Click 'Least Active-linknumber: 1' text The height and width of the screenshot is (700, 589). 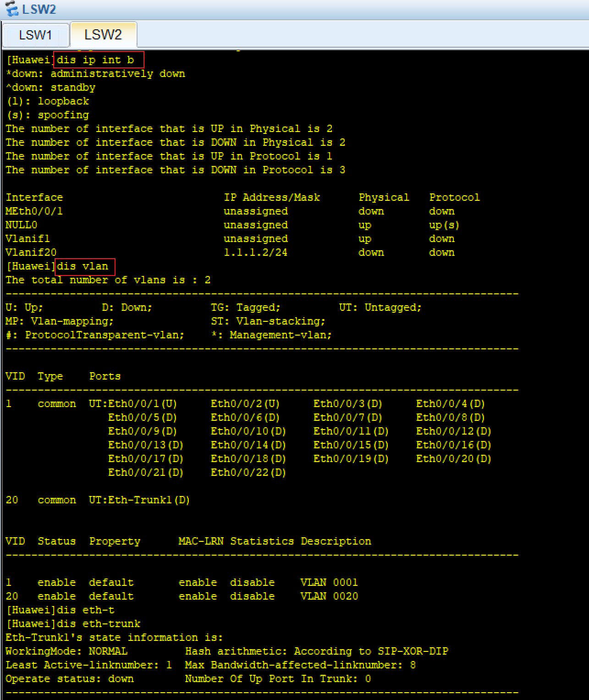click(89, 665)
